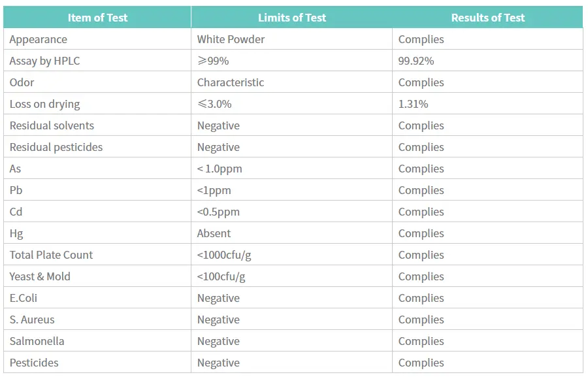Image resolution: width=588 pixels, height=377 pixels.
Task: Click the 'S. Aureus' cell
Action: point(32,320)
